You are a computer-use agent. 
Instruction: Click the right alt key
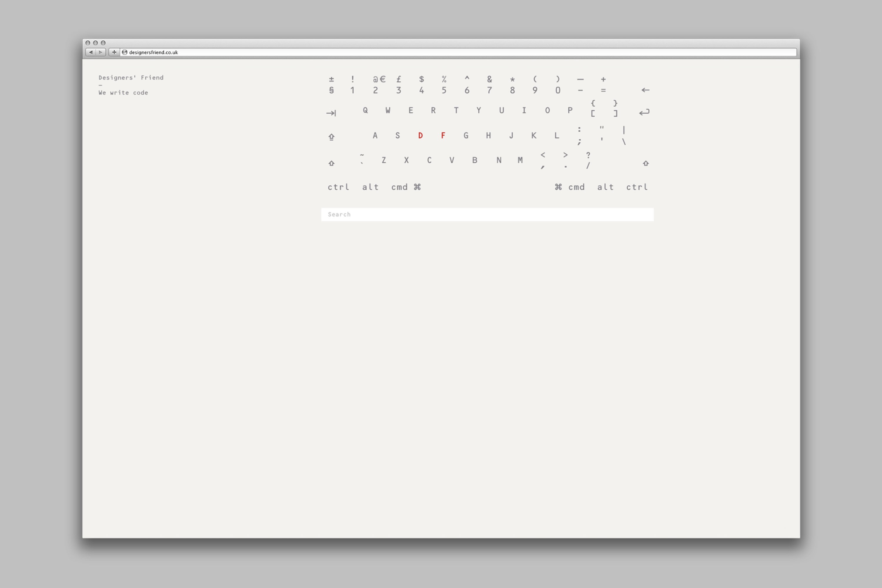coord(605,187)
